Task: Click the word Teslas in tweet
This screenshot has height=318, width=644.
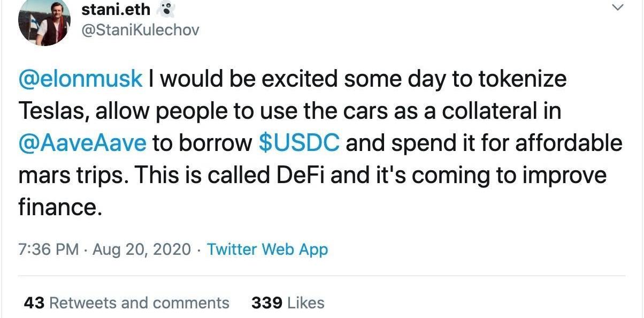Action: tap(50, 111)
